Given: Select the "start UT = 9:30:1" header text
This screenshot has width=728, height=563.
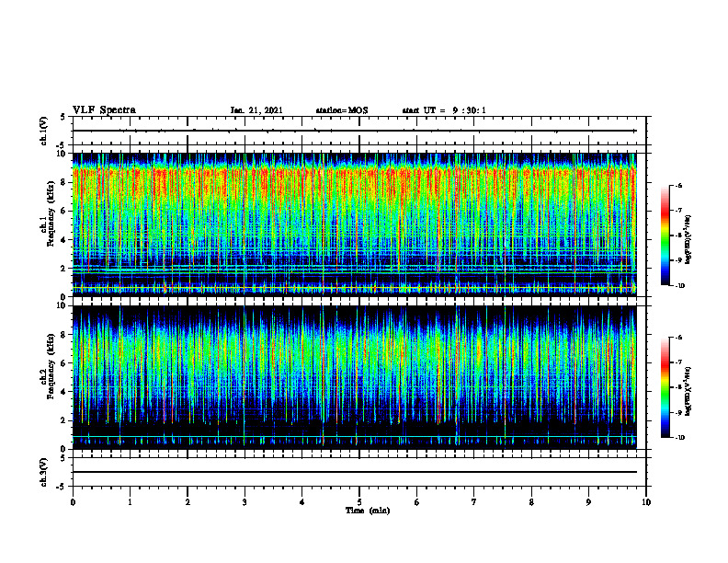Looking at the screenshot, I should pyautogui.click(x=444, y=110).
